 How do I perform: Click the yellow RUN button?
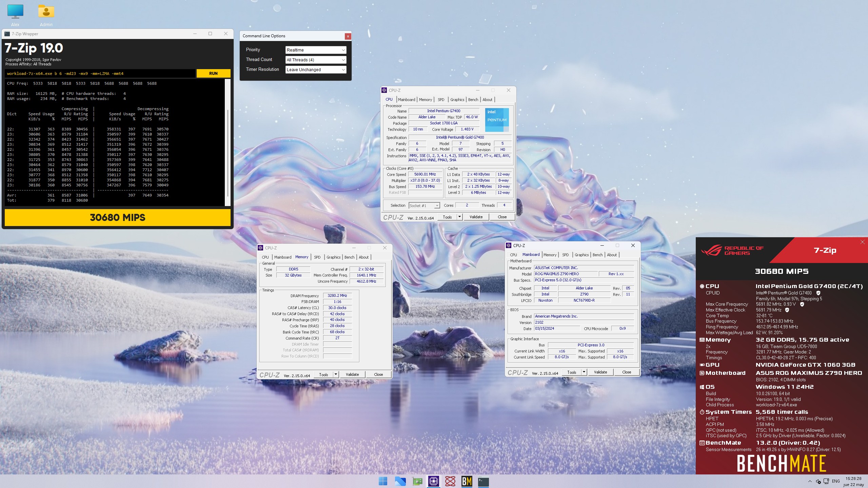click(213, 74)
